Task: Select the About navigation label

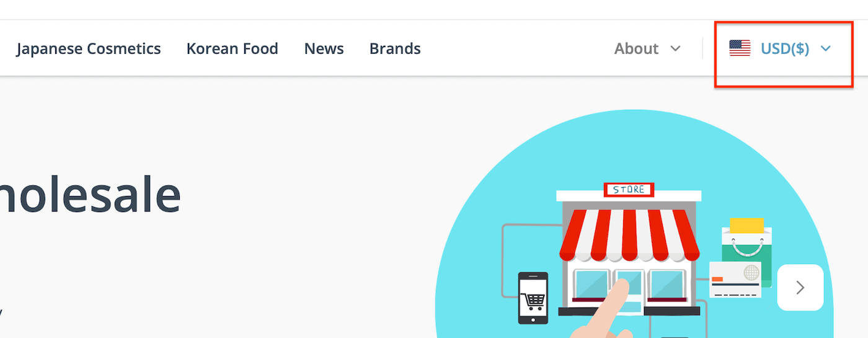Action: [x=636, y=48]
